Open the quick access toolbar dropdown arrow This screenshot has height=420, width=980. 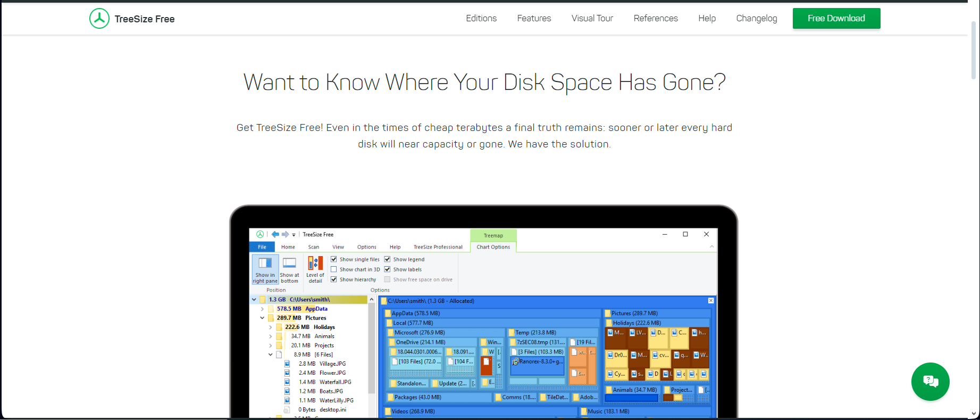[x=294, y=235]
